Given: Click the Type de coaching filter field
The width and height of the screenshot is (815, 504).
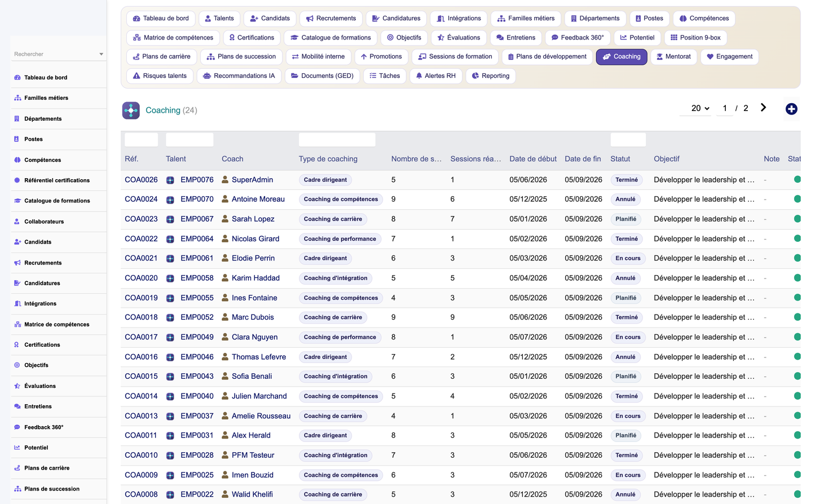Looking at the screenshot, I should pos(337,140).
